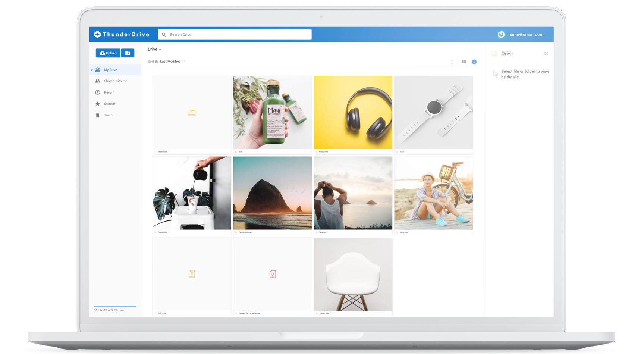
Task: Click the power icon beside account email
Action: coord(501,34)
